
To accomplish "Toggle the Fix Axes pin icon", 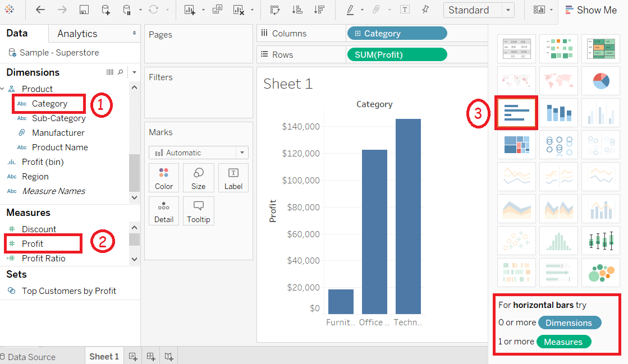I will pyautogui.click(x=425, y=9).
